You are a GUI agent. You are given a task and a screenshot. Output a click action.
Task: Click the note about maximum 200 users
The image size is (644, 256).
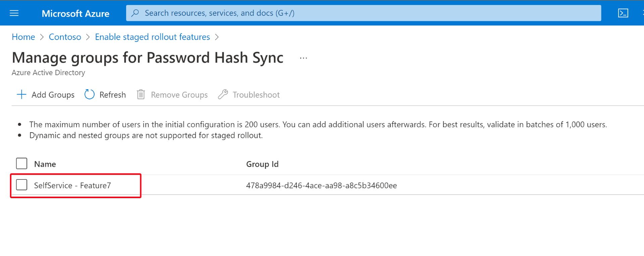point(318,124)
